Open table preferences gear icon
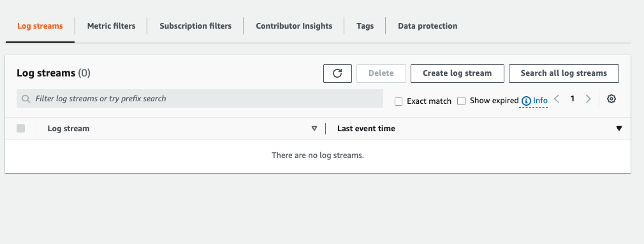644x244 pixels. point(611,99)
